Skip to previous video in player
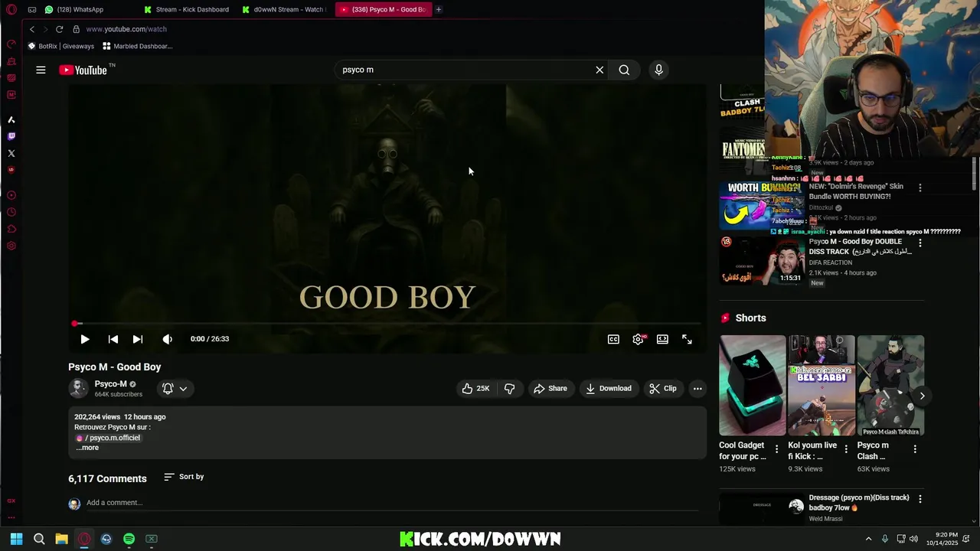 coord(113,339)
